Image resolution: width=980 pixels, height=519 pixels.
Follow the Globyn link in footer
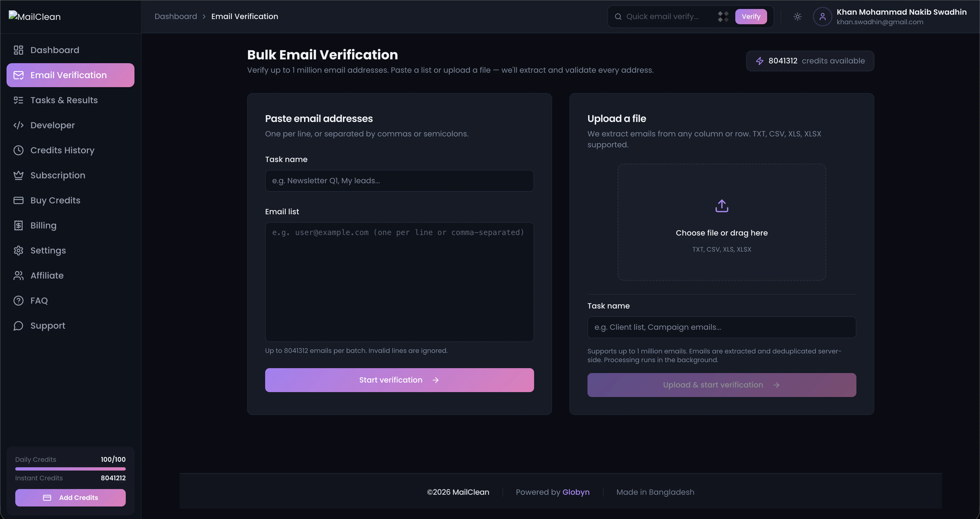coord(575,492)
